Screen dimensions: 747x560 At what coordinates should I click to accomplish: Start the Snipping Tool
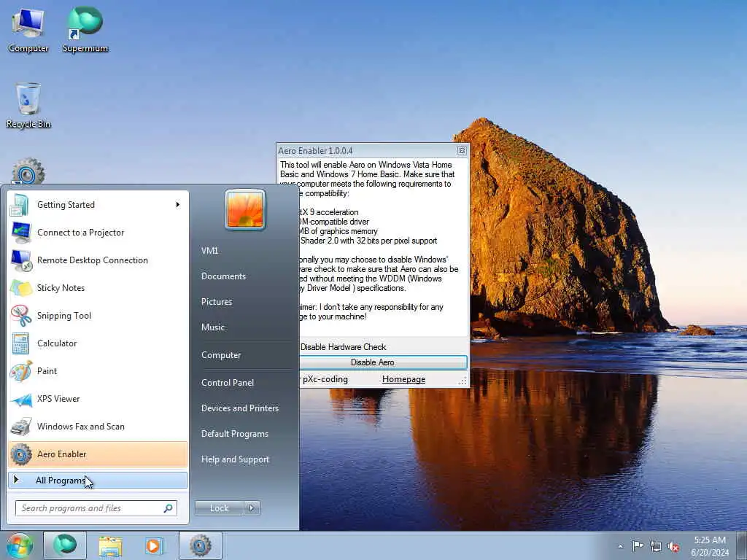point(98,315)
